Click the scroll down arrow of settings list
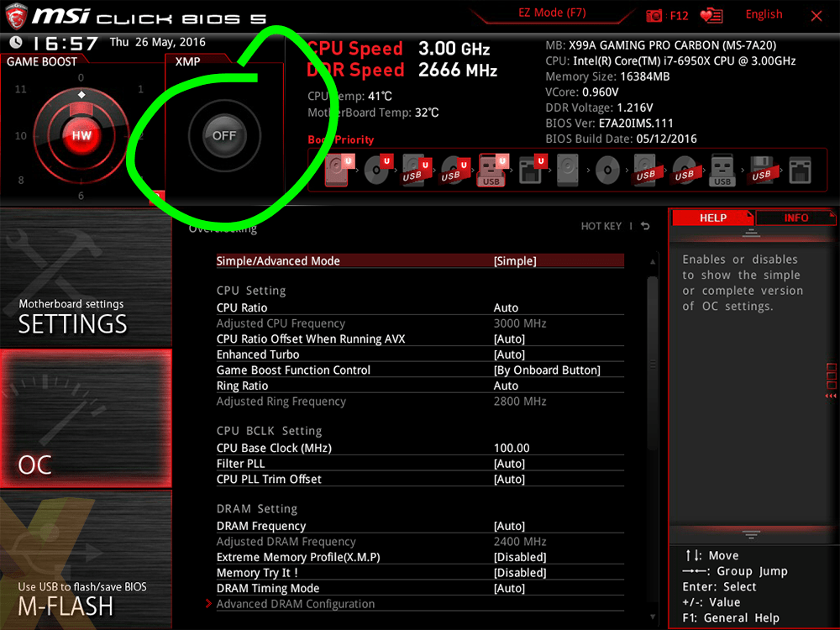840x630 pixels. click(x=652, y=617)
